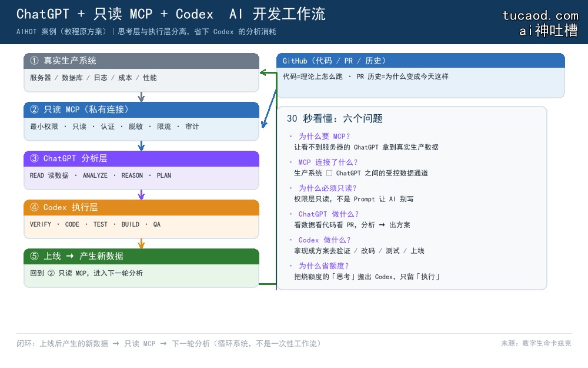Click 'BUILD' in the Codex execution layer
Viewport: 588px width, 368px height.
click(130, 224)
